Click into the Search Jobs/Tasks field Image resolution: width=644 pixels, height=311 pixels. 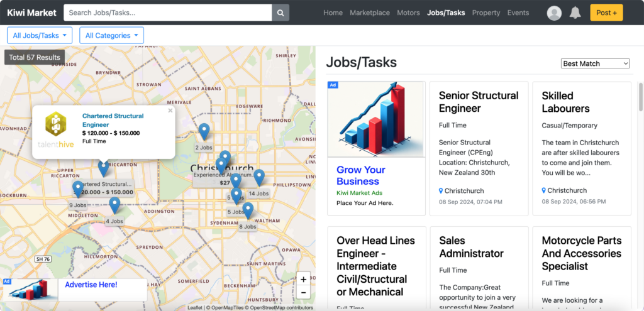[x=167, y=13]
